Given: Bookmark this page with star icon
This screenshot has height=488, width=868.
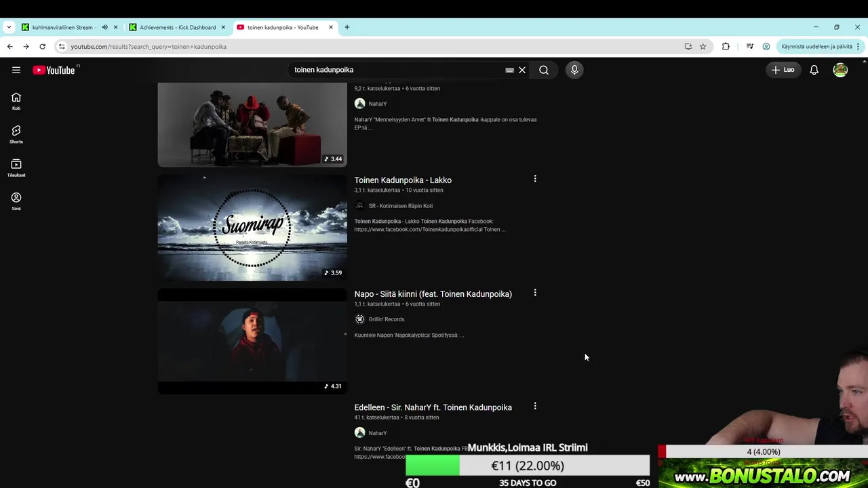Looking at the screenshot, I should coord(703,47).
